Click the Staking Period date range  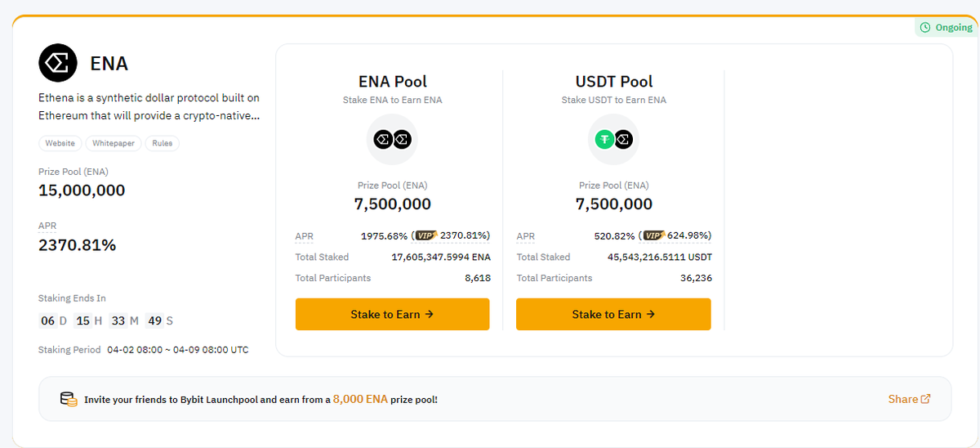[x=178, y=349]
